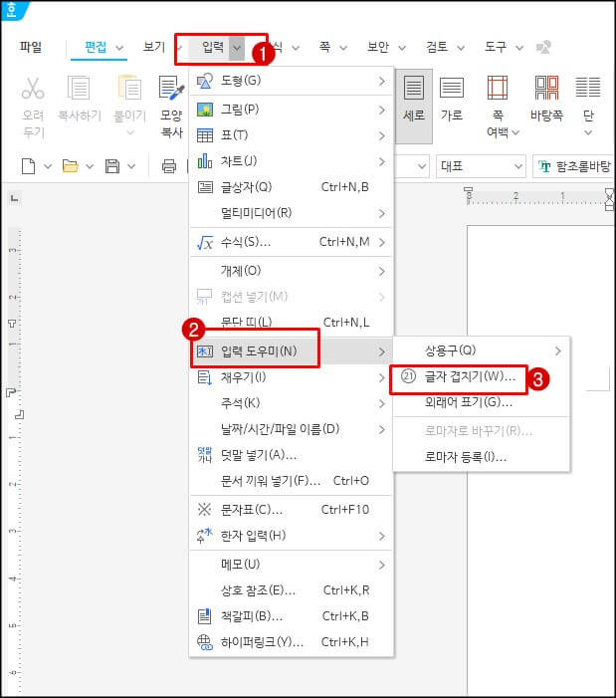
Task: Set portrait orientation with 세로 icon
Action: pyautogui.click(x=414, y=88)
